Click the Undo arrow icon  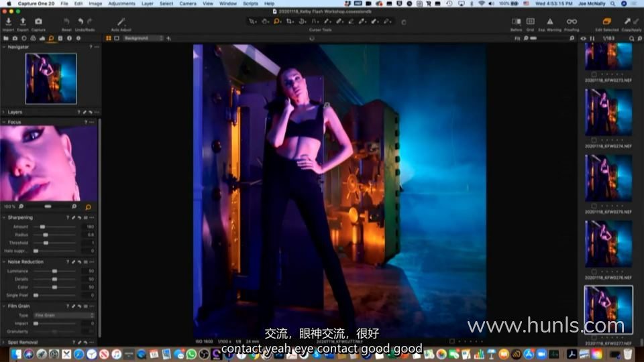coord(80,21)
